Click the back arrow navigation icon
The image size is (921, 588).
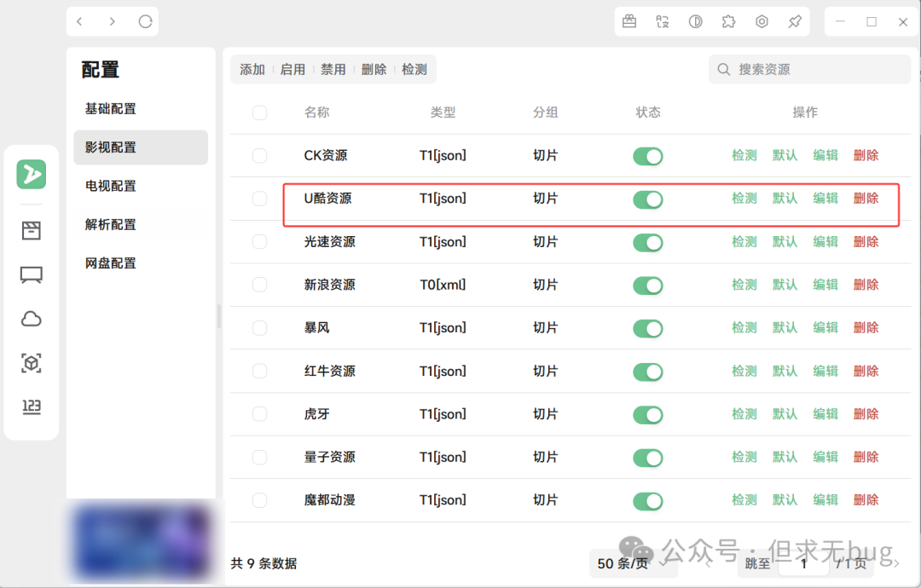pyautogui.click(x=79, y=22)
